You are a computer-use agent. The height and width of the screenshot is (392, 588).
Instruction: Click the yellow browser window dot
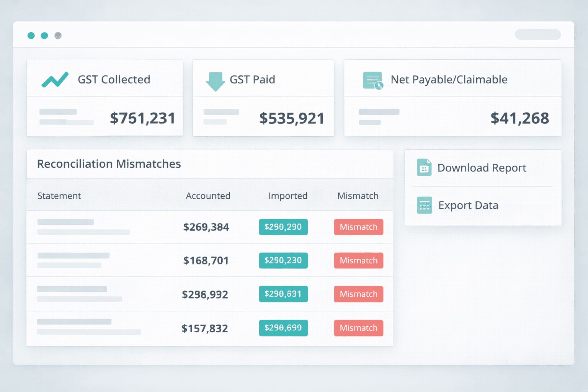pyautogui.click(x=44, y=36)
